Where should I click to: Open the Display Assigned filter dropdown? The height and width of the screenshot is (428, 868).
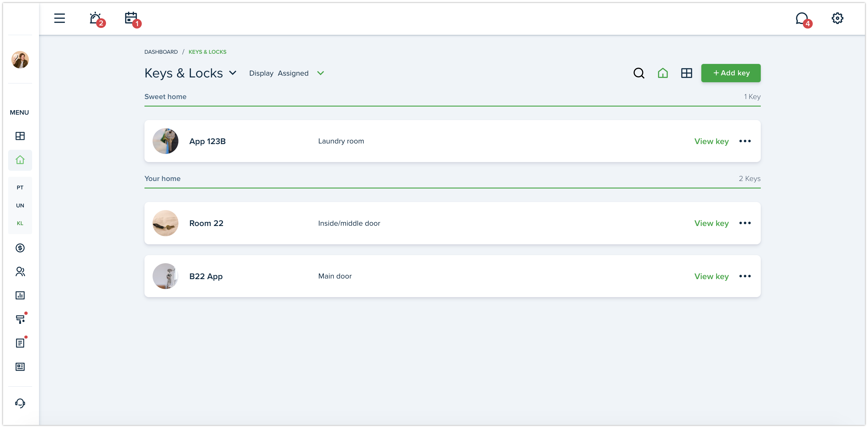(320, 73)
